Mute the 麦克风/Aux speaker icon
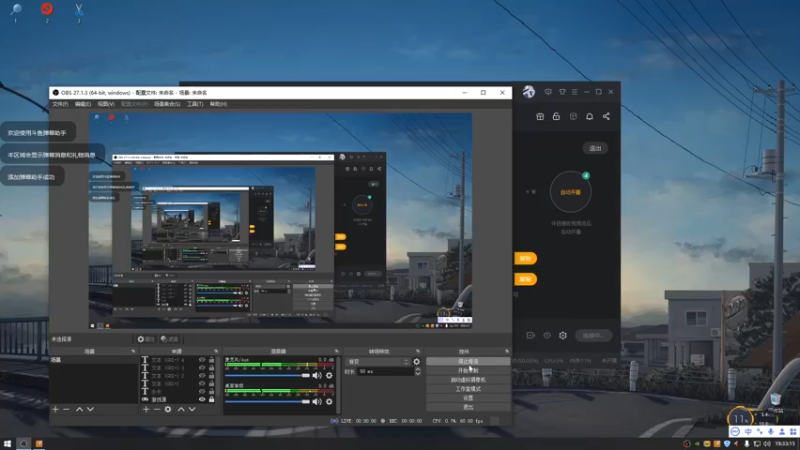 (317, 376)
